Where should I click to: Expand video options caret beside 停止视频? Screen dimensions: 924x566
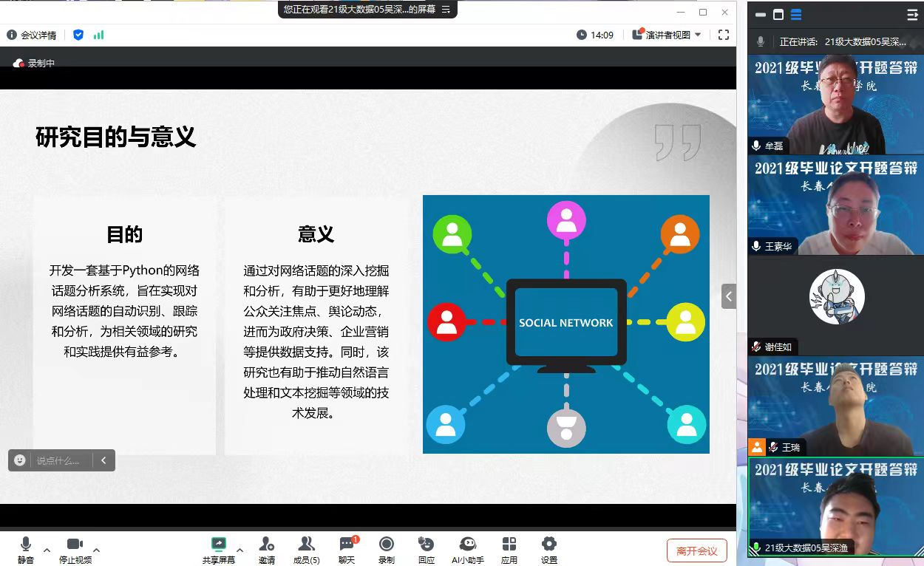[96, 550]
